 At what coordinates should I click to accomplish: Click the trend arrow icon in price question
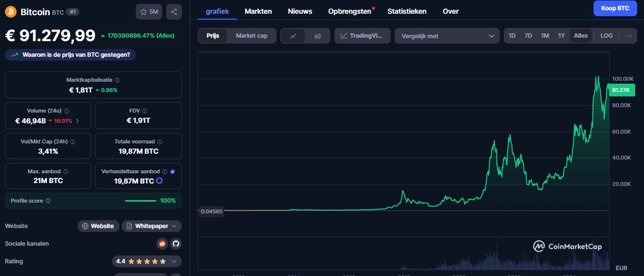[15, 55]
